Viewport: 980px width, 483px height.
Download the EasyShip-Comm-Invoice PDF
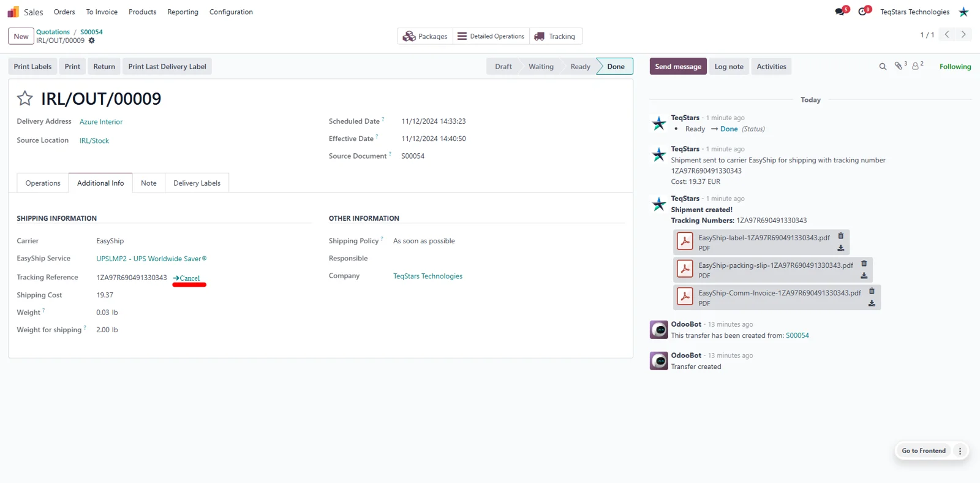872,303
